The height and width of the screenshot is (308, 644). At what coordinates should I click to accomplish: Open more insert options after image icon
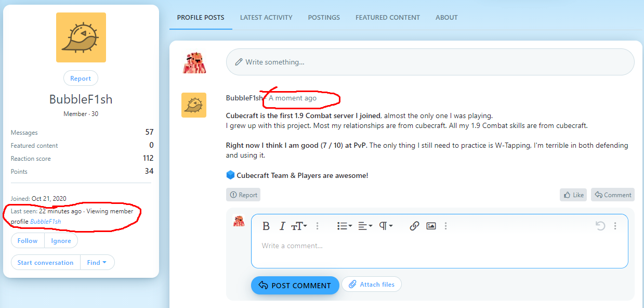click(445, 226)
